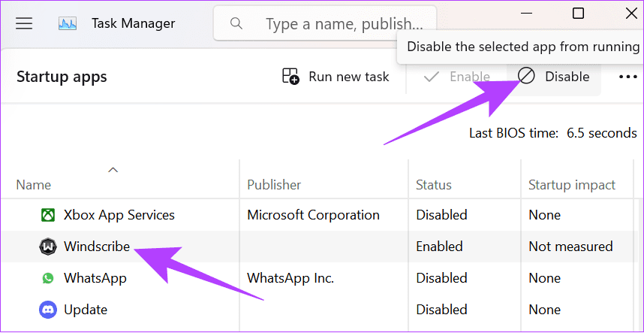Click the search magnifier icon
Viewport: 644px width, 333px height.
[x=236, y=24]
